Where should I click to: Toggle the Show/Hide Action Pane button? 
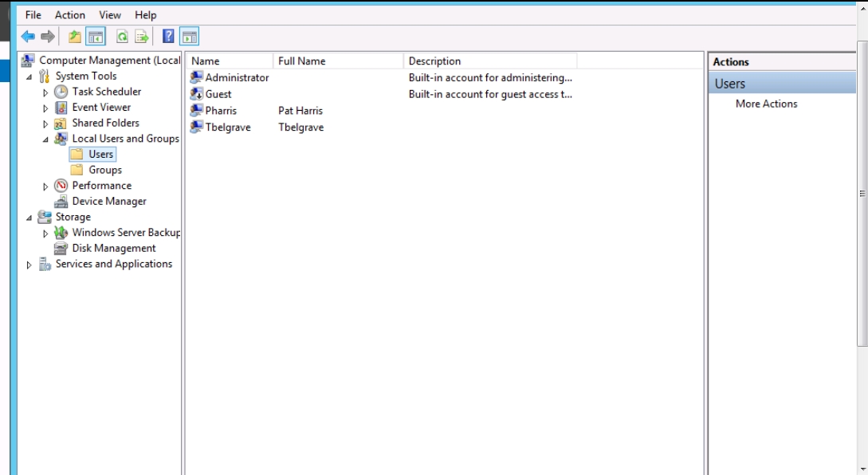coord(190,37)
